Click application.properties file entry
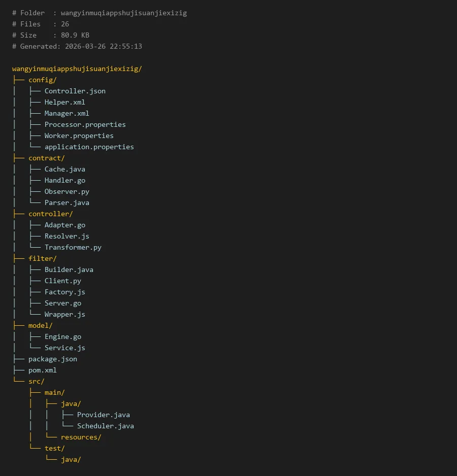457x476 pixels. pyautogui.click(x=89, y=147)
